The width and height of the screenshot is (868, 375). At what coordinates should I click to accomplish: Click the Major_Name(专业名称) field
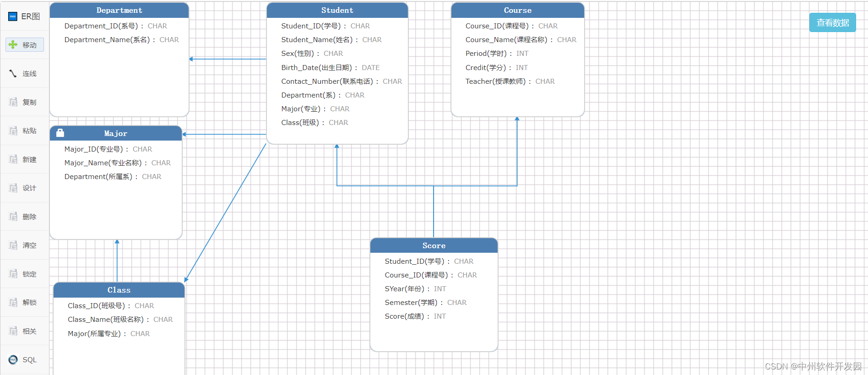click(118, 163)
